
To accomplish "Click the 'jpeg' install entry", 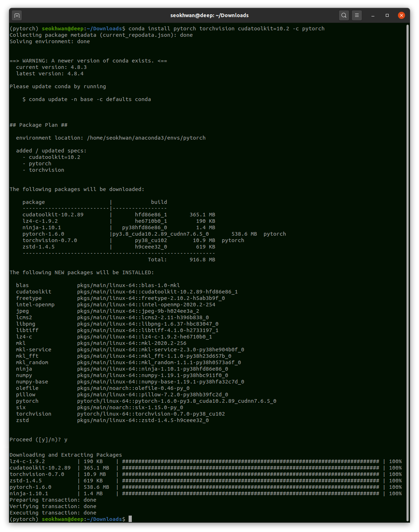I will pos(108,311).
